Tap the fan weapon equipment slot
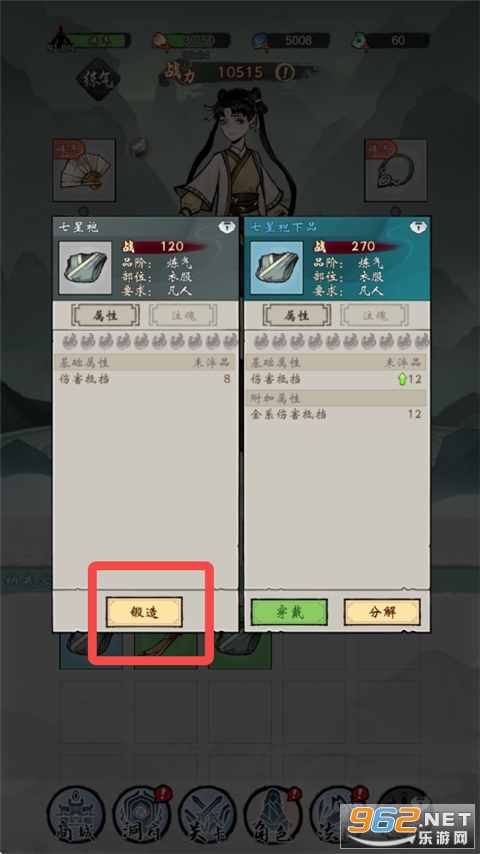 point(84,170)
